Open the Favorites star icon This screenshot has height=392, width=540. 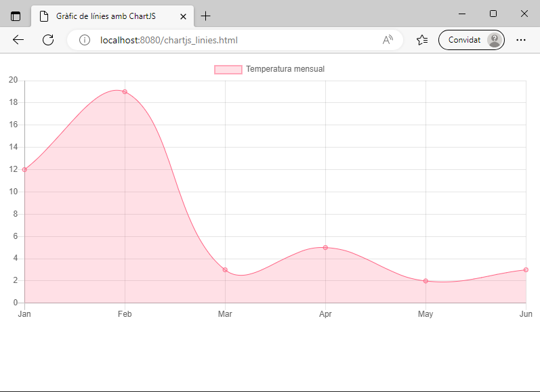click(422, 40)
